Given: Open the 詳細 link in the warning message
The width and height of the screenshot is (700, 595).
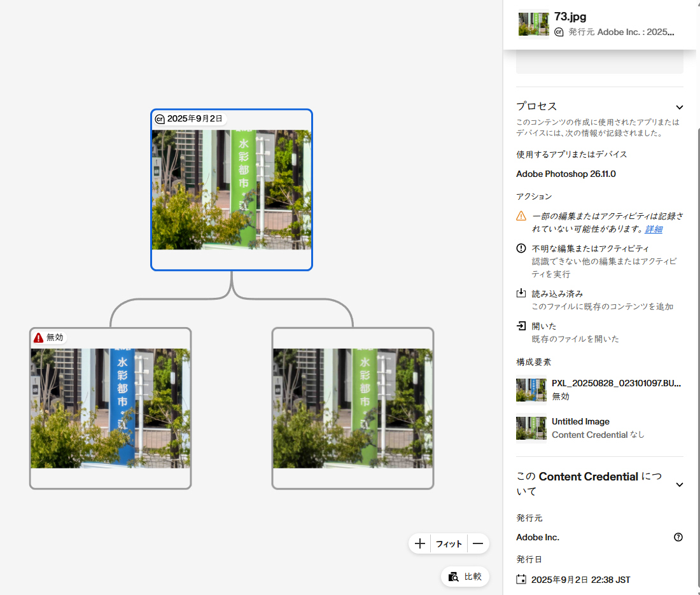Looking at the screenshot, I should pos(653,229).
